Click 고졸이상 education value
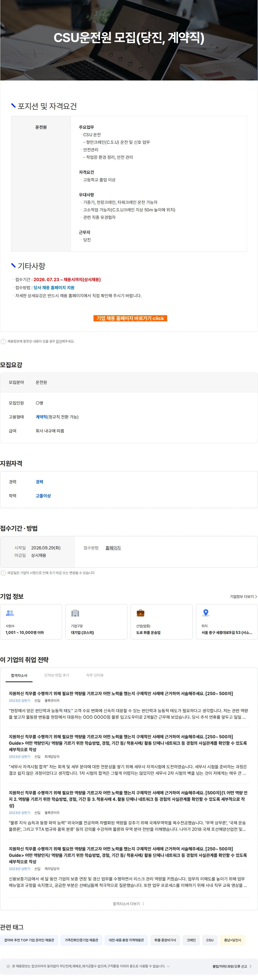258x980 pixels. click(43, 496)
